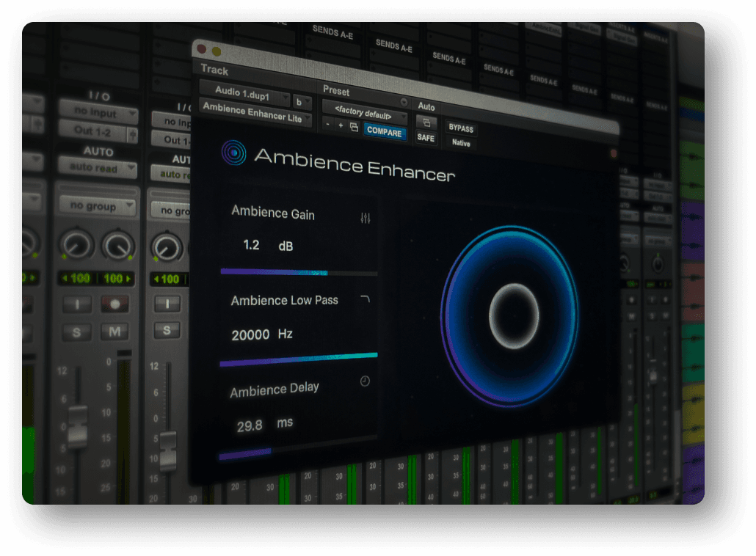Solo the channel using S next to M
This screenshot has height=556, width=756.
[76, 332]
